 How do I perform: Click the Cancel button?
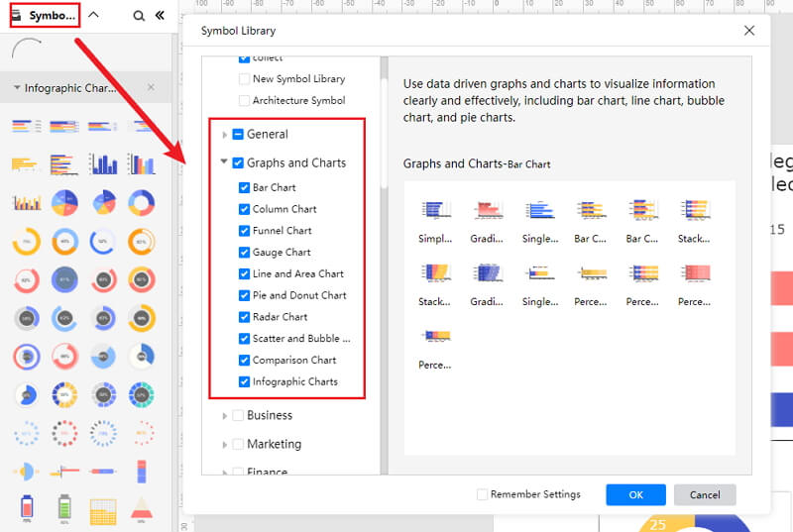[x=705, y=494]
